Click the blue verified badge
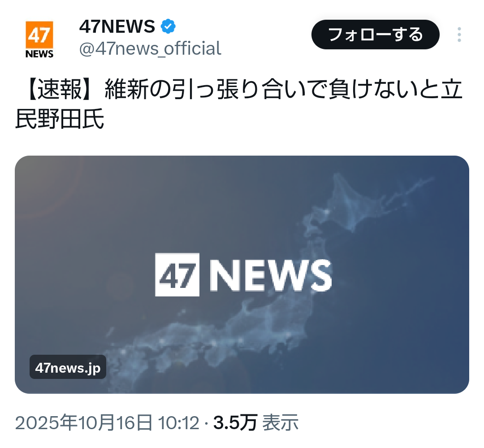This screenshot has height=448, width=484. pos(168,26)
